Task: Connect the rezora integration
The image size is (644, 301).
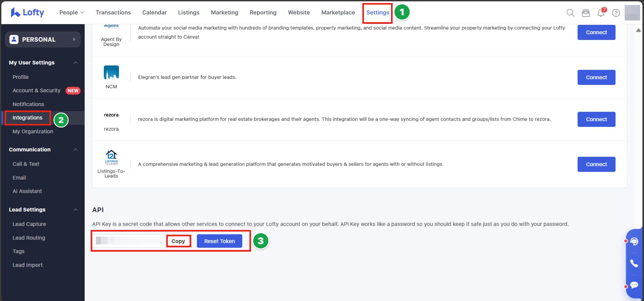Action: [x=596, y=119]
